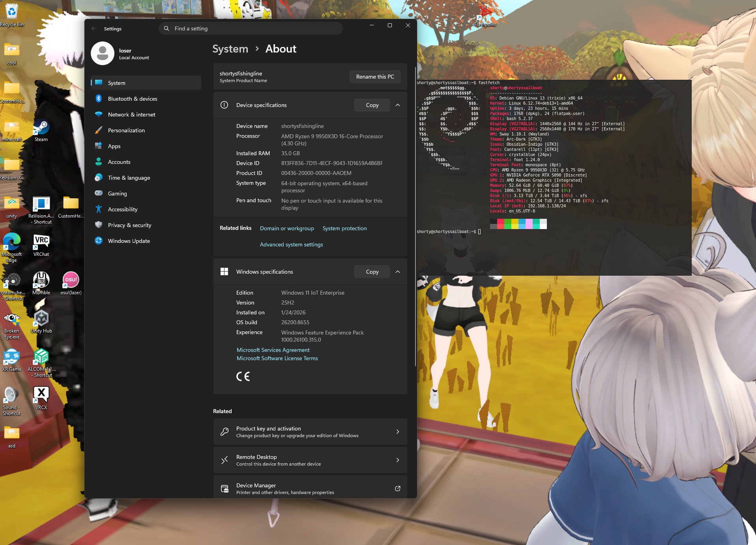Image resolution: width=756 pixels, height=545 pixels.
Task: Open Network & internet settings
Action: click(146, 115)
